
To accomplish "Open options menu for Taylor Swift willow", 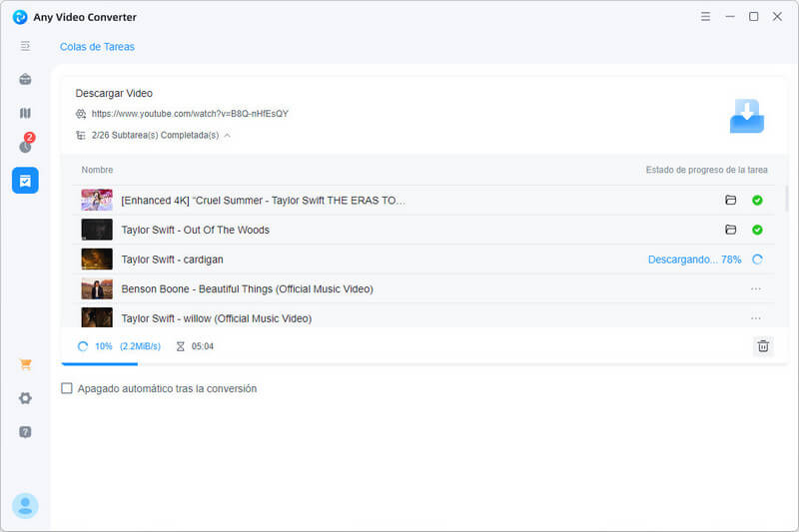I will (755, 318).
